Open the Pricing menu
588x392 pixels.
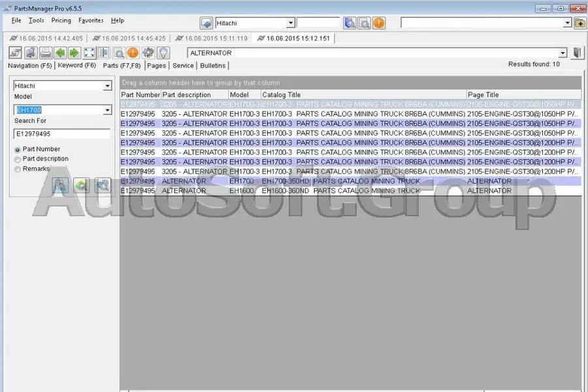click(61, 21)
